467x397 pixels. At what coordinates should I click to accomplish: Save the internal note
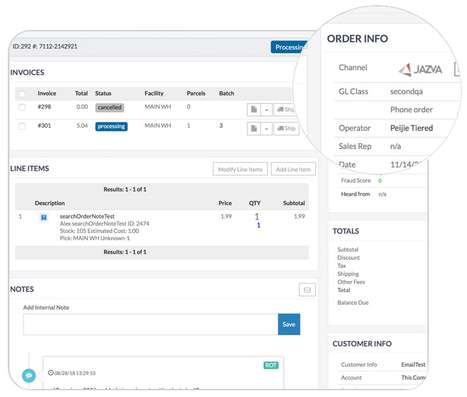[x=289, y=324]
